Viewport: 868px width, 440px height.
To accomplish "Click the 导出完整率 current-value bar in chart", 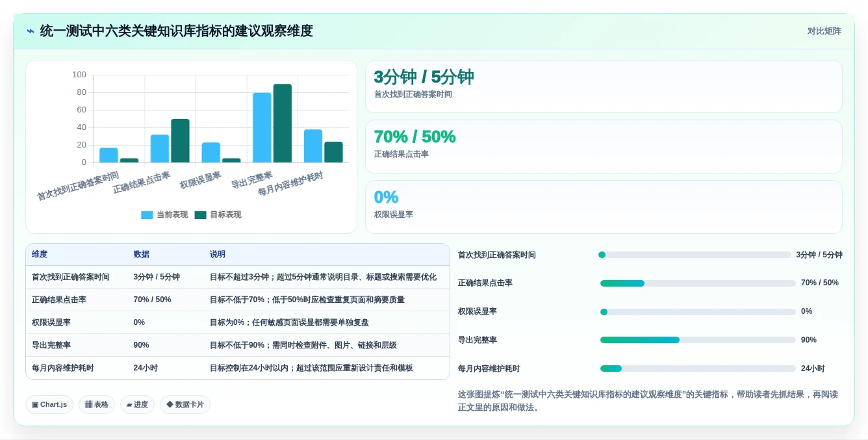I will coord(262,127).
